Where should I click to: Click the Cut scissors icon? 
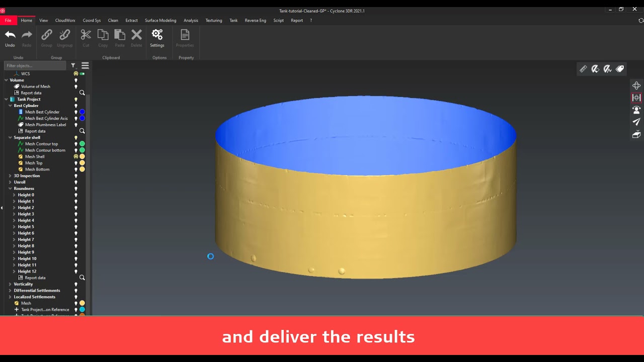[x=86, y=35]
